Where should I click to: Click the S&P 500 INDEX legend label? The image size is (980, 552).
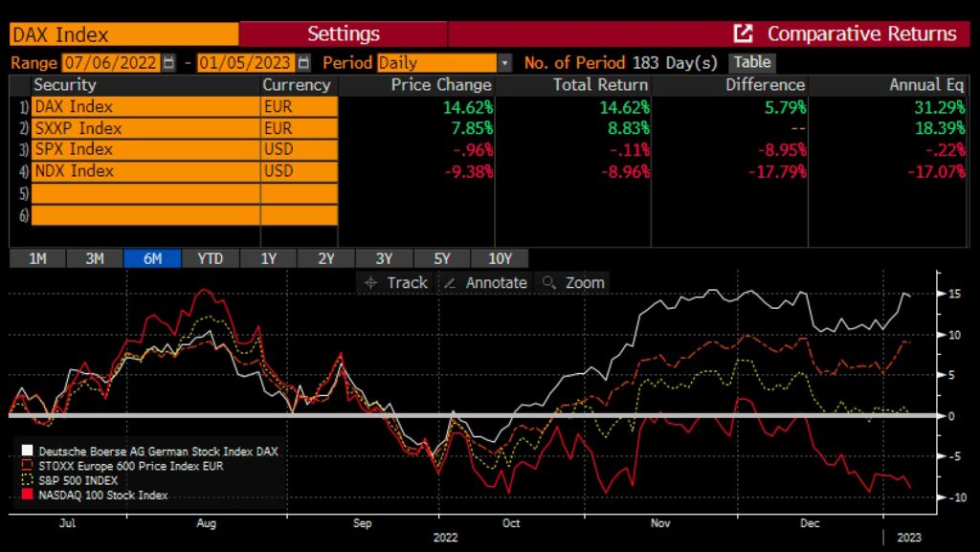pos(78,480)
